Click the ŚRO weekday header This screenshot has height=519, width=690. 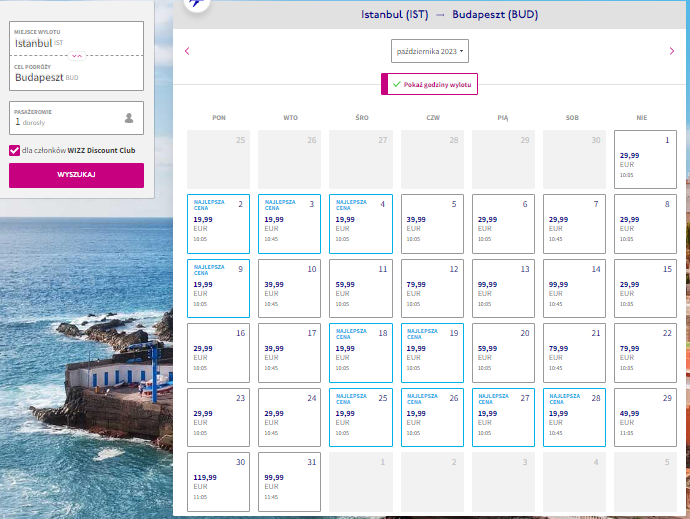[362, 118]
